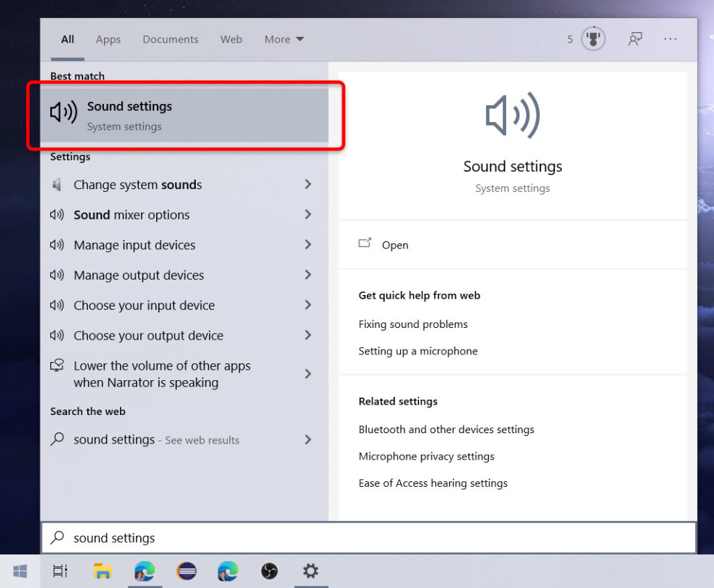Open second Edge icon on taskbar
Viewport: 714px width, 588px height.
pyautogui.click(x=228, y=571)
